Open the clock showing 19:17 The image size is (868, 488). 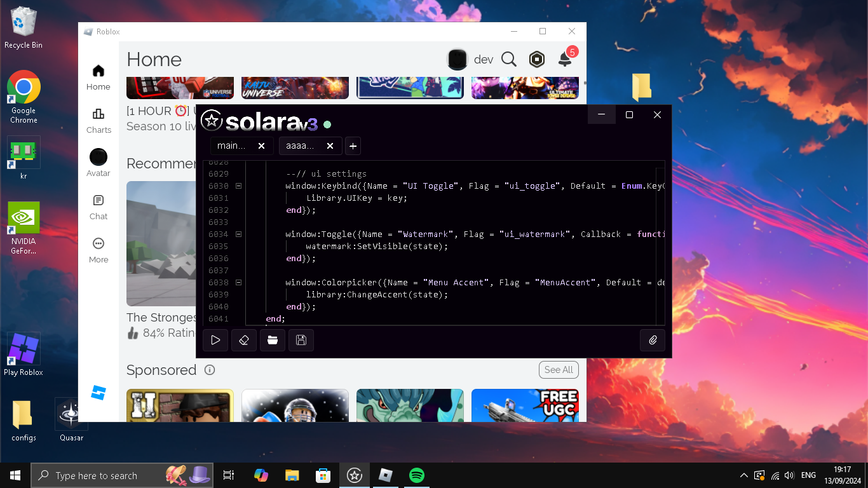tap(843, 475)
